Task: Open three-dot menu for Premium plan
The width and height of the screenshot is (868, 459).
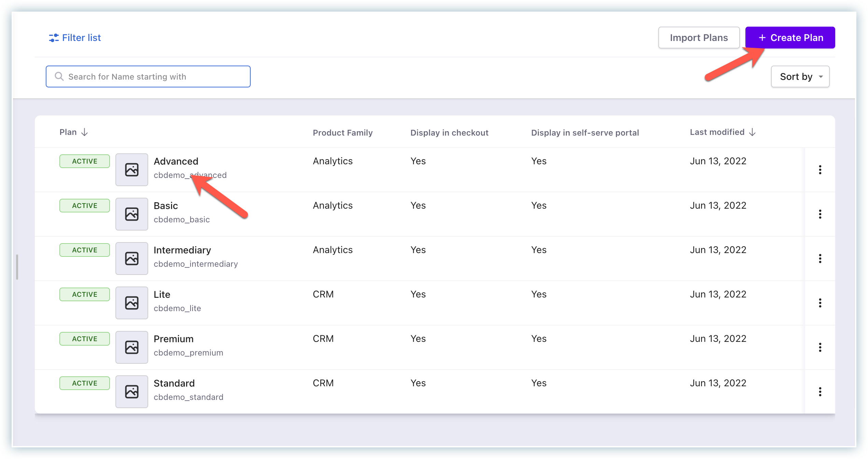Action: (x=820, y=347)
